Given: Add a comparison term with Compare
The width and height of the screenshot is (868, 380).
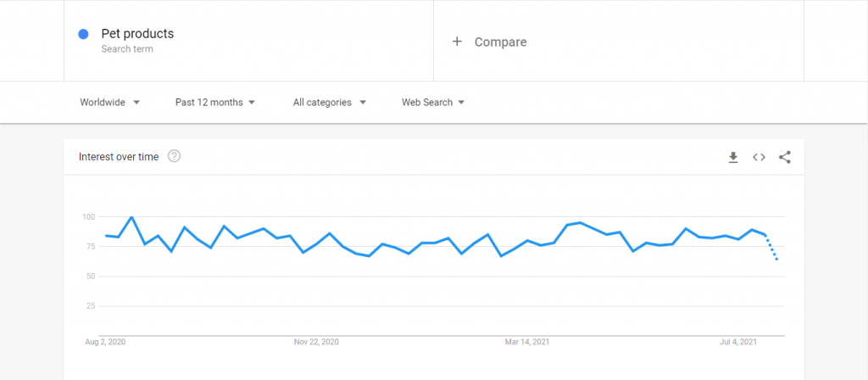Looking at the screenshot, I should point(500,42).
